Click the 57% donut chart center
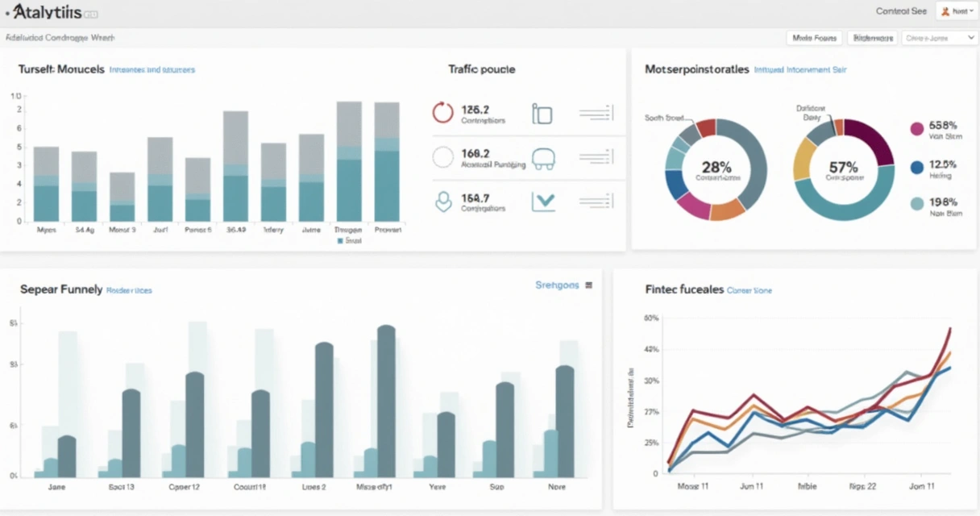 843,169
